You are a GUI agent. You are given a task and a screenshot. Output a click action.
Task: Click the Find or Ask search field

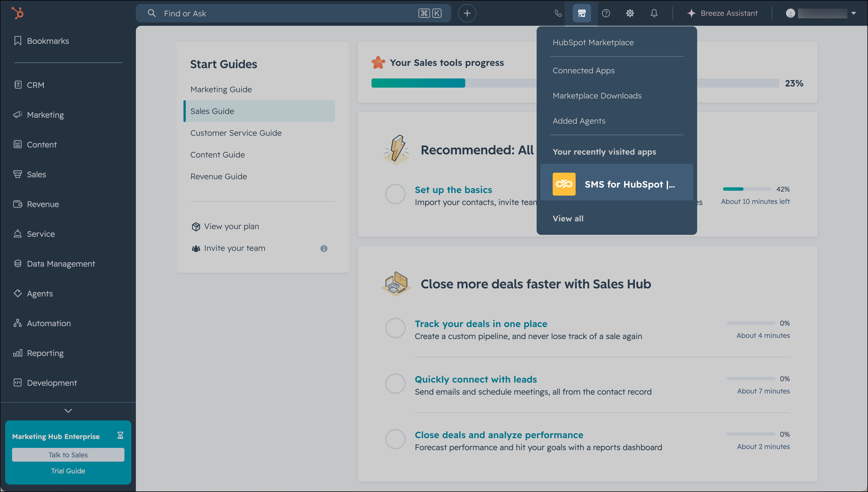pyautogui.click(x=293, y=13)
